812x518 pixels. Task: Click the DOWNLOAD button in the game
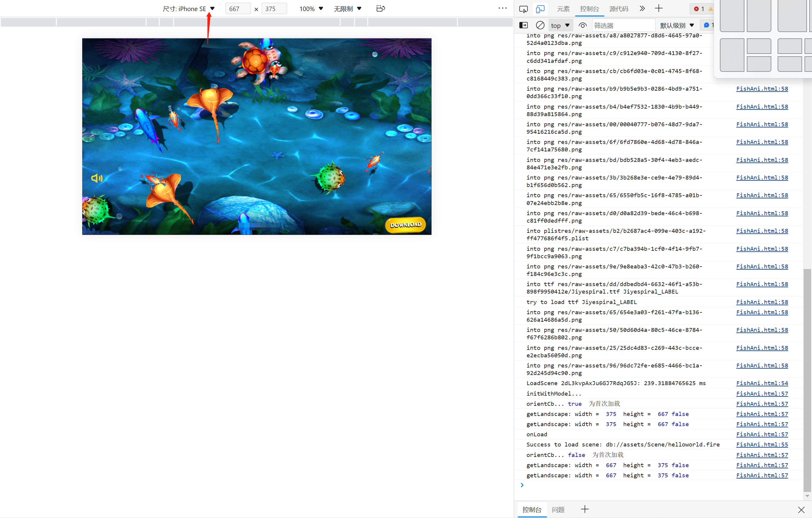pos(405,225)
